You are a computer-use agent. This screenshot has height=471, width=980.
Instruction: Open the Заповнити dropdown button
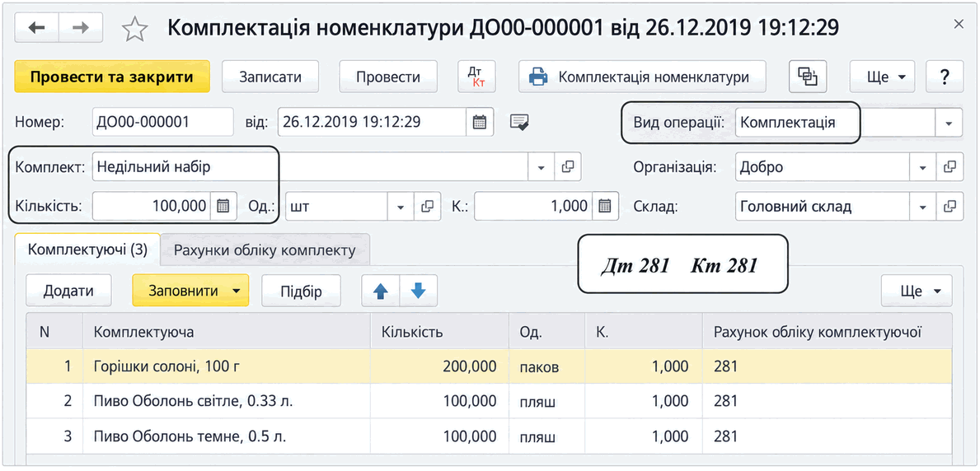(x=190, y=291)
